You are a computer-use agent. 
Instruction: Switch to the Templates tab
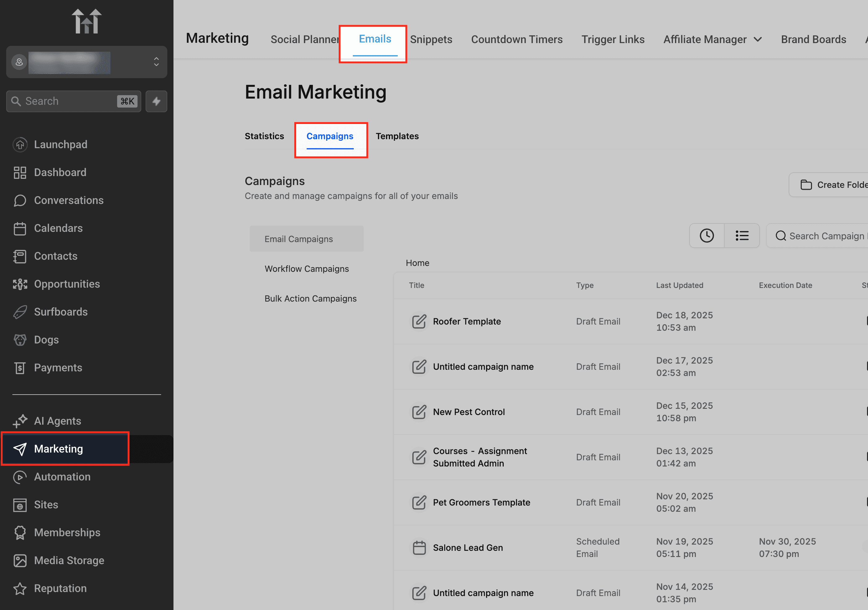[397, 136]
